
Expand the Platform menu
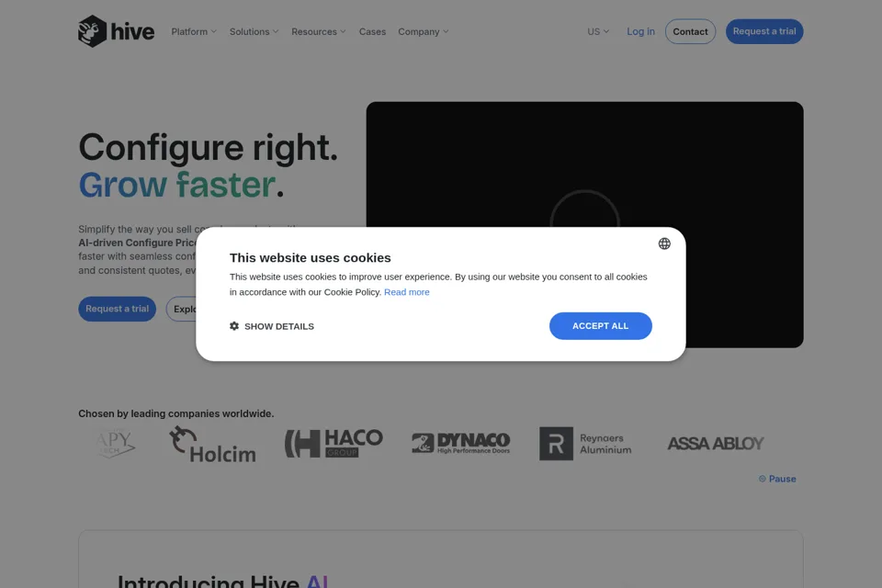pyautogui.click(x=194, y=31)
